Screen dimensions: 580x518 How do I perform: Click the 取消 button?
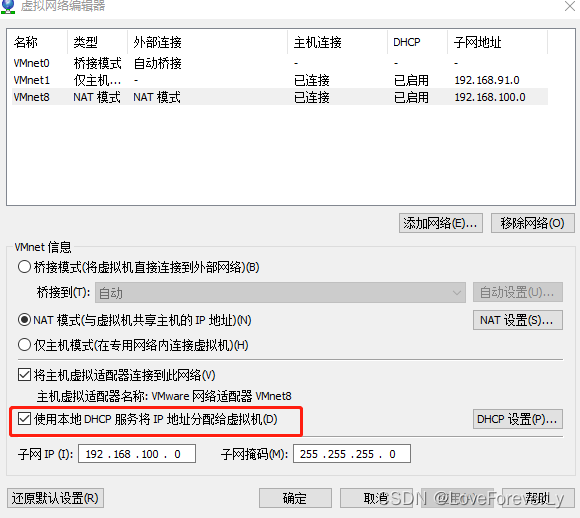376,498
